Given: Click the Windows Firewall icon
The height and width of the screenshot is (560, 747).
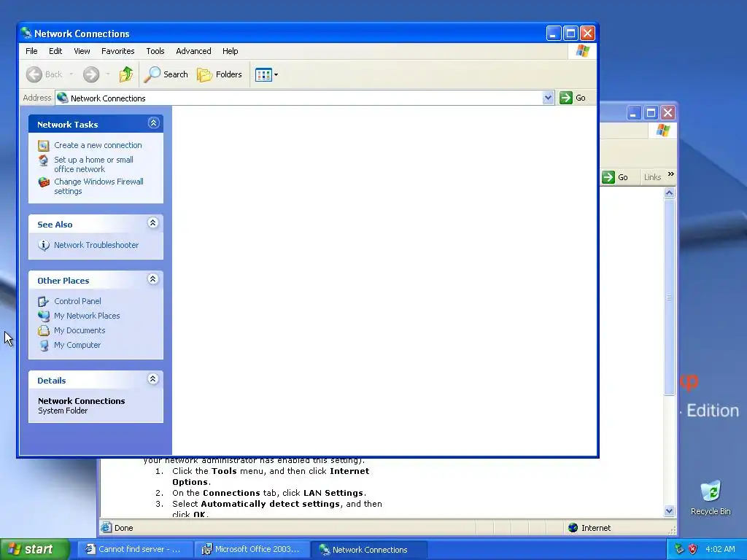Looking at the screenshot, I should tap(44, 182).
